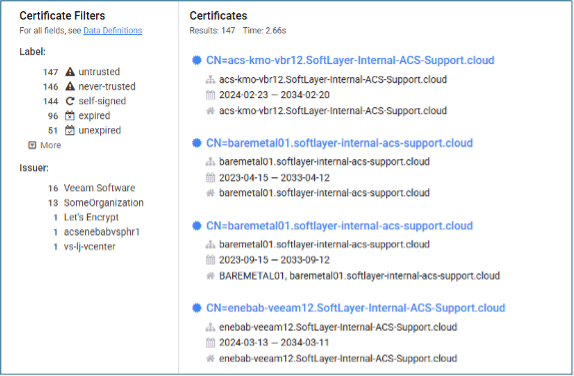The width and height of the screenshot is (574, 376).
Task: Click the Time: 2.66s text
Action: pyautogui.click(x=264, y=30)
